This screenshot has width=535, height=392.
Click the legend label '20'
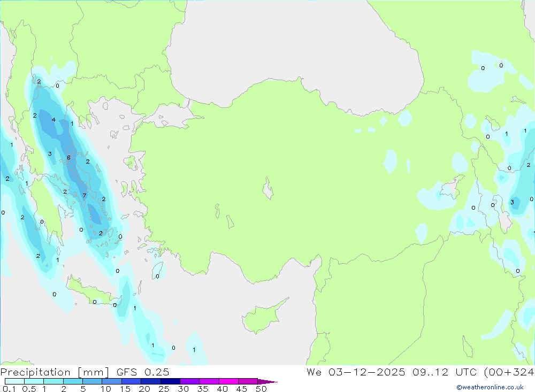(144, 389)
